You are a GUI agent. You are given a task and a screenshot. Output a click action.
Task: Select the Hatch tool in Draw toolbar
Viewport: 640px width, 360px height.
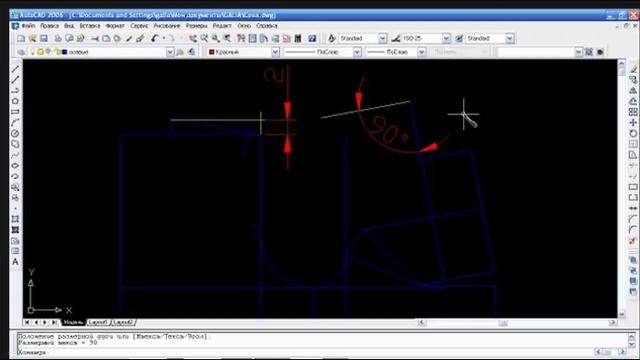(x=15, y=219)
